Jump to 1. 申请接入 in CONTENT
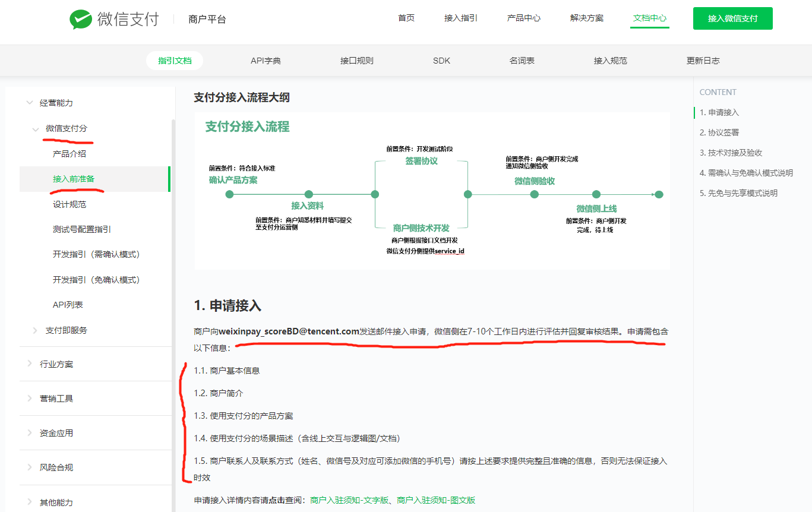The height and width of the screenshot is (512, 812). coord(719,112)
